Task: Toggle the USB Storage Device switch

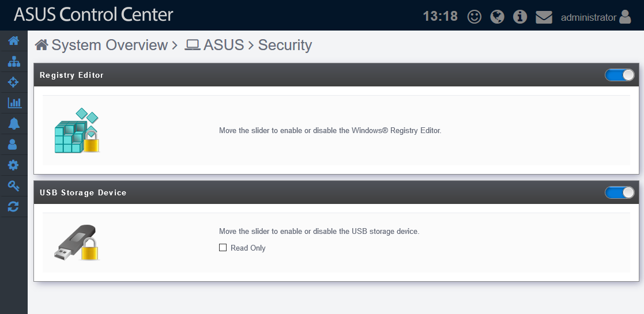Action: (x=619, y=192)
